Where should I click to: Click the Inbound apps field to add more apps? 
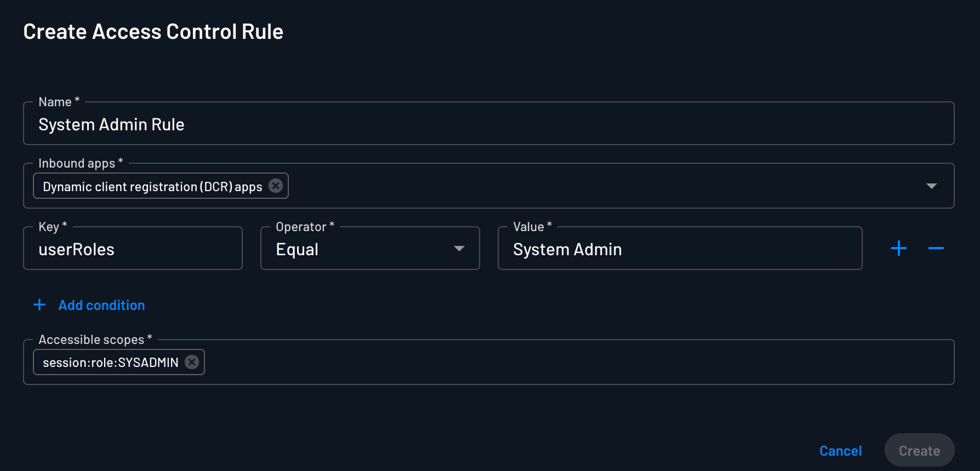tap(548, 186)
